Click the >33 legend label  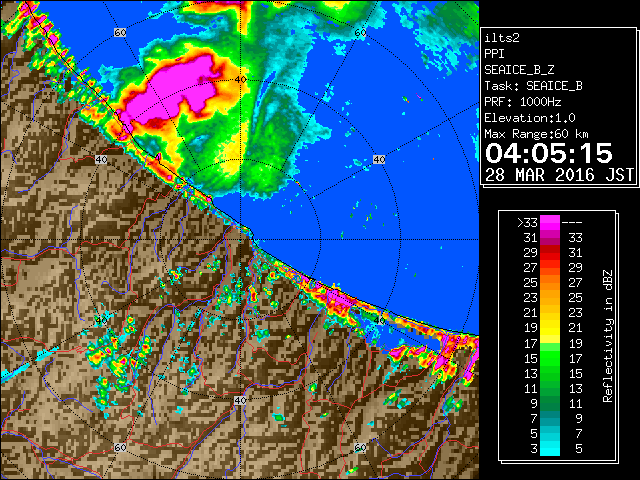click(527, 223)
